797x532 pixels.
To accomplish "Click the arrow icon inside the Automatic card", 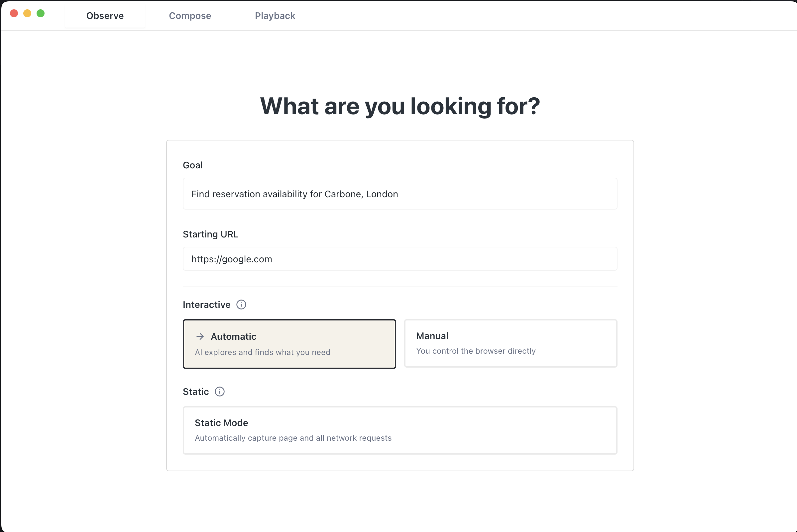I will [200, 336].
